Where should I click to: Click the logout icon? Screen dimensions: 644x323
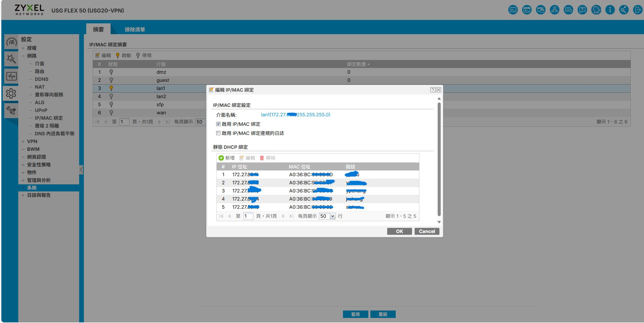(638, 10)
